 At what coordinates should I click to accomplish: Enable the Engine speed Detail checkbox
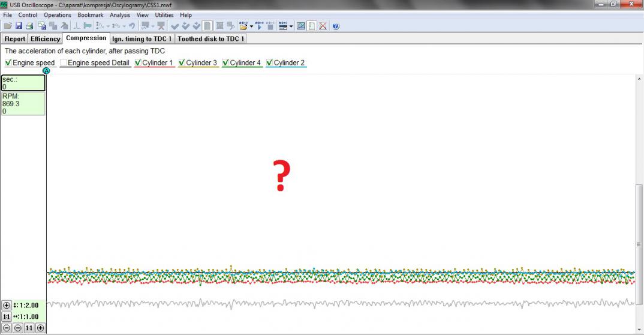(64, 63)
